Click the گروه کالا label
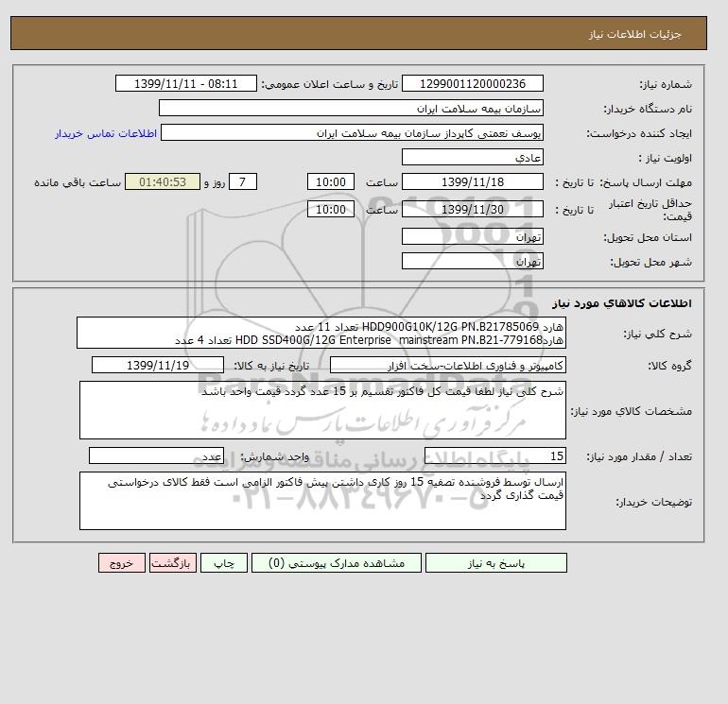Screen dimensions: 728x704 coord(669,366)
